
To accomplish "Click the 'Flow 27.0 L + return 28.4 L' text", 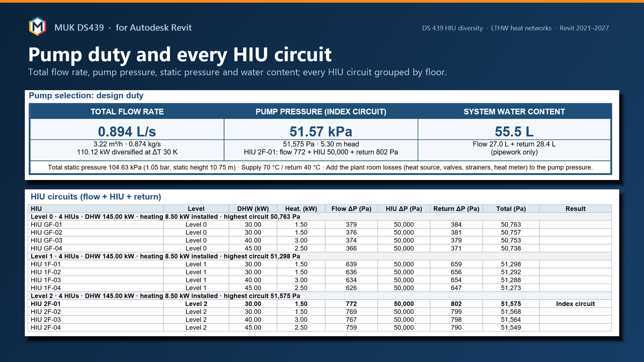I will pyautogui.click(x=514, y=144).
